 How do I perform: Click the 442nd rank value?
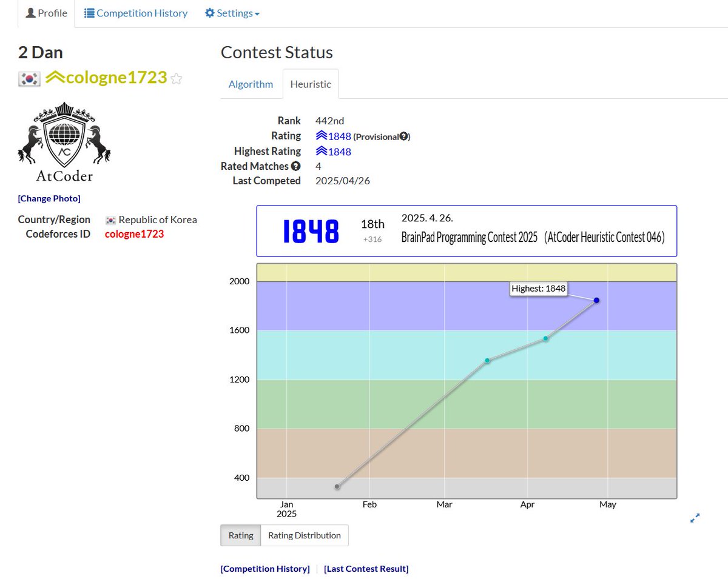point(329,121)
